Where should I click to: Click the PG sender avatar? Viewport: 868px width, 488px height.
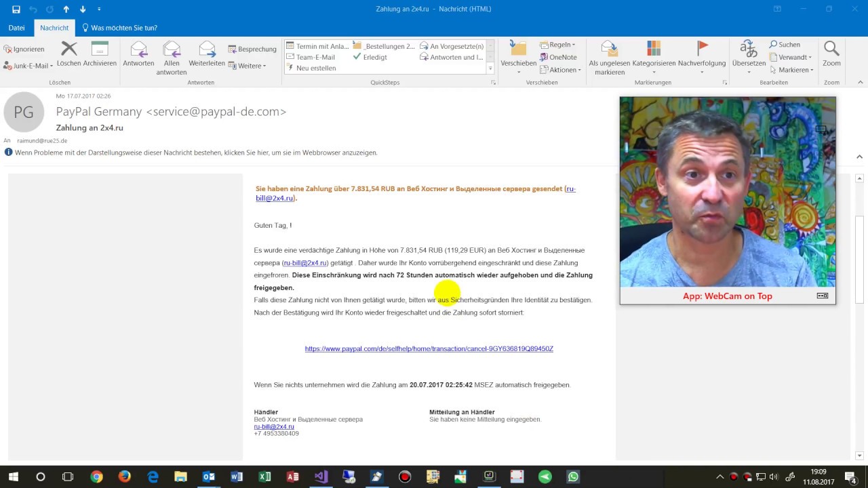pos(24,112)
